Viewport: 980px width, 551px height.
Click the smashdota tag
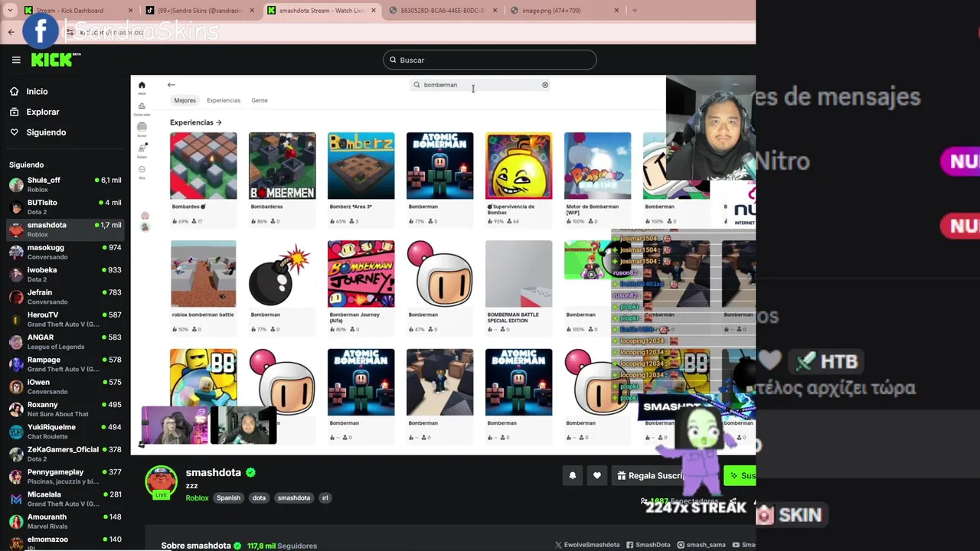tap(294, 497)
